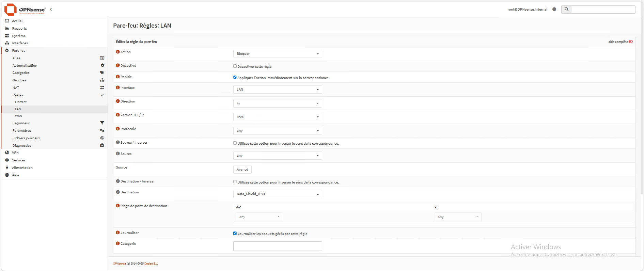644x271 pixels.
Task: Click the info icon next to Action
Action: click(x=118, y=52)
